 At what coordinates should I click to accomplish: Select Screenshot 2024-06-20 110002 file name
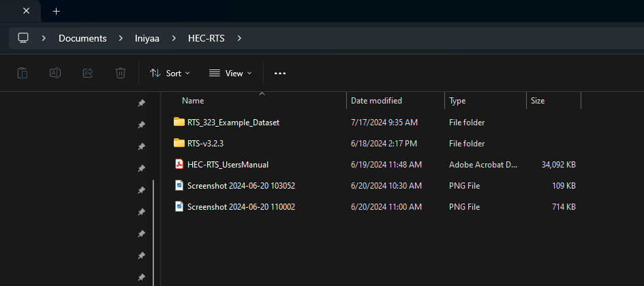[241, 207]
